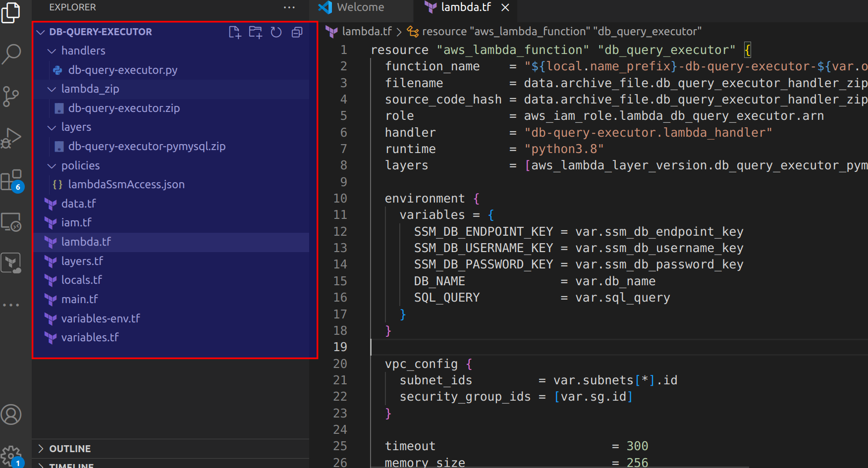Open the iam.tf file
Screen dimensions: 868x468
tap(76, 223)
